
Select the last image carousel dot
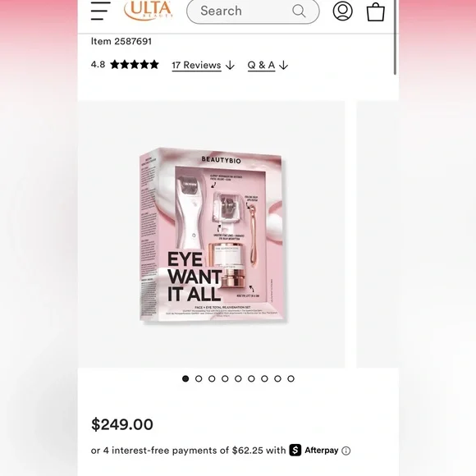pos(291,378)
